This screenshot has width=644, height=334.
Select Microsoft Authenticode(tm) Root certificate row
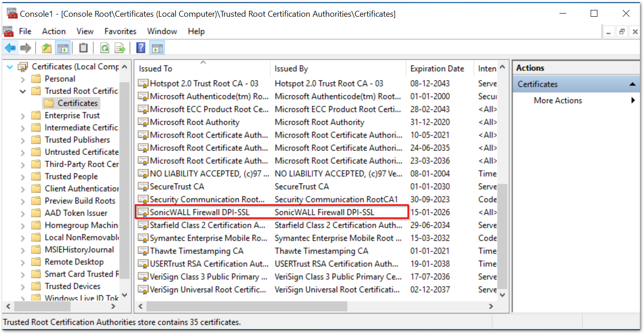316,96
